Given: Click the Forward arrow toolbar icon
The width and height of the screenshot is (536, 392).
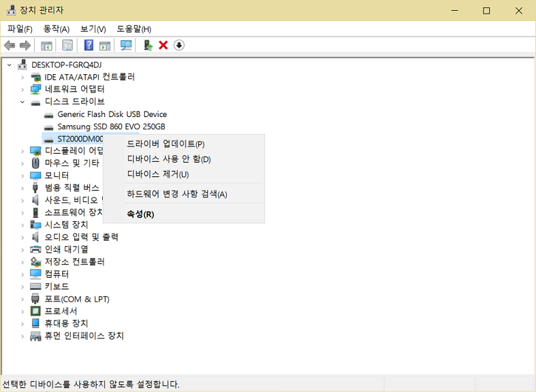Looking at the screenshot, I should click(25, 45).
